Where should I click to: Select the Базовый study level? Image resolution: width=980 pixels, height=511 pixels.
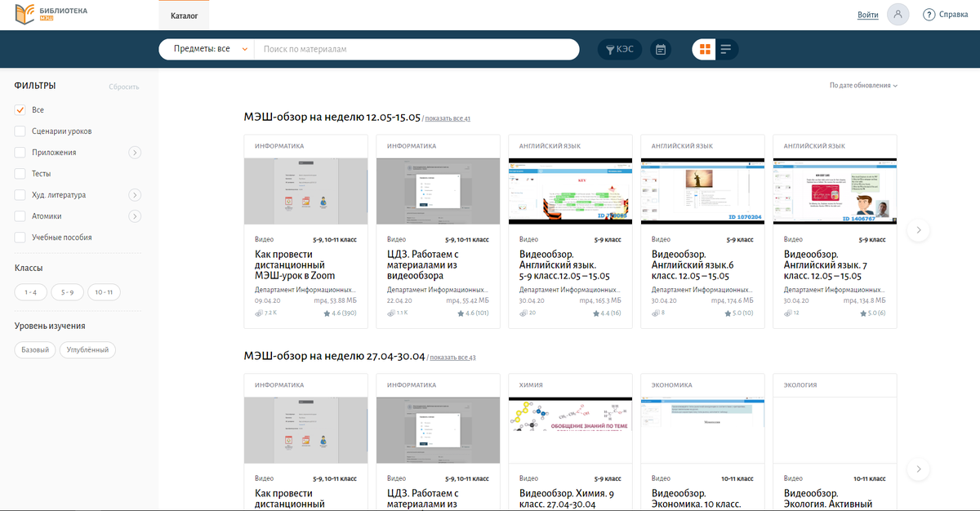pyautogui.click(x=35, y=350)
